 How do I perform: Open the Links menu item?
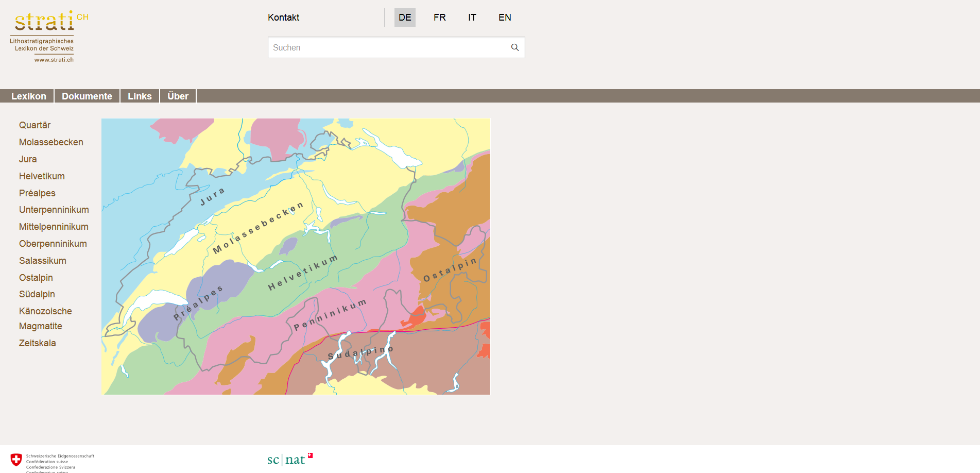click(140, 96)
